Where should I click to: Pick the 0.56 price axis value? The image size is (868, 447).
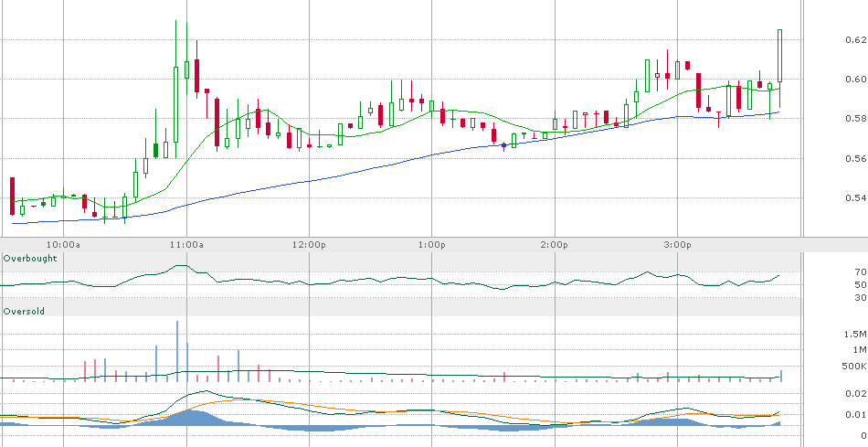click(856, 158)
